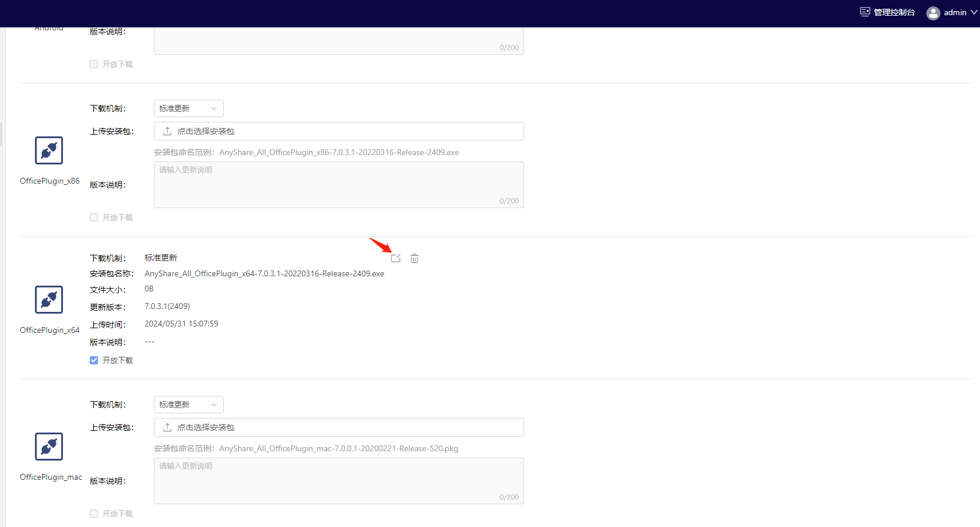Open 下载机制 dropdown for OfficePlugin_mac
The height and width of the screenshot is (527, 980).
pyautogui.click(x=188, y=405)
